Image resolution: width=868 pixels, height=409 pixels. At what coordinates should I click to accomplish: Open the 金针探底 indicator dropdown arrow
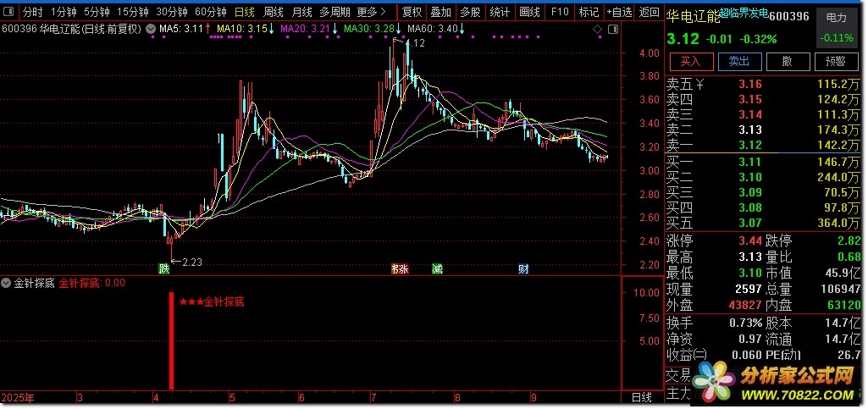pyautogui.click(x=6, y=283)
